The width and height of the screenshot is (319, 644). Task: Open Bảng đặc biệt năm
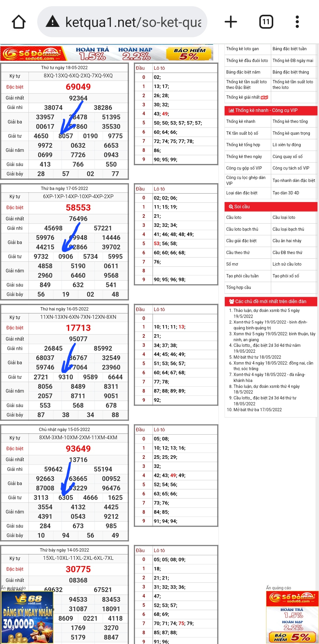243,72
